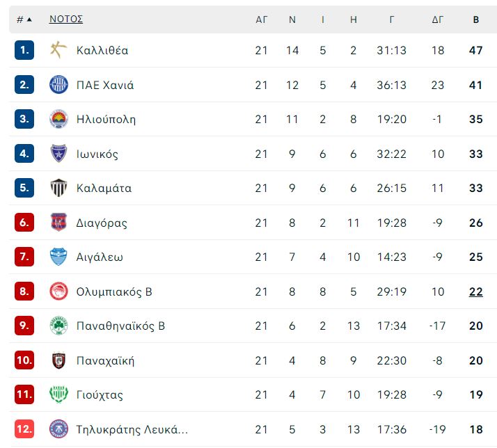
Task: Click the Καλλιθέα team logo
Action: point(58,50)
